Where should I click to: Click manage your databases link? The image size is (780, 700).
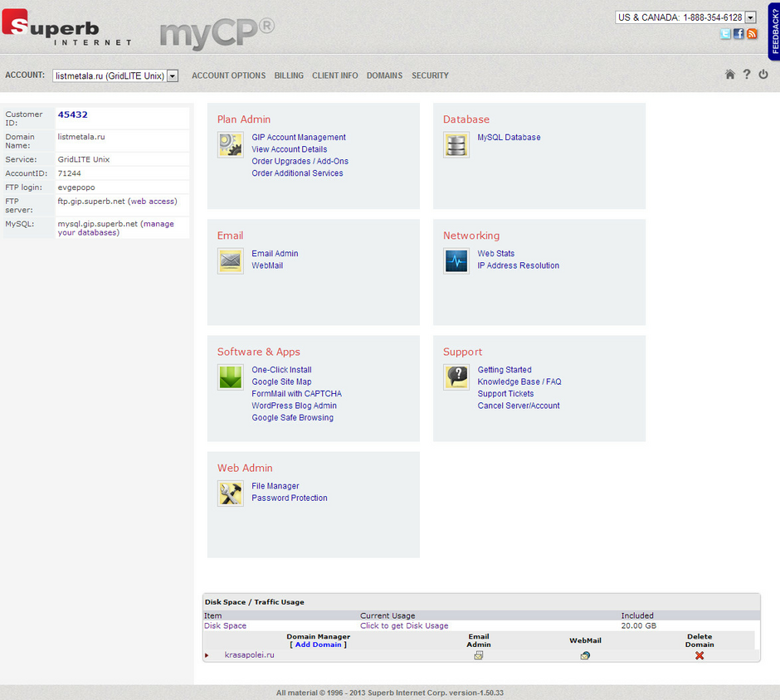tap(116, 228)
